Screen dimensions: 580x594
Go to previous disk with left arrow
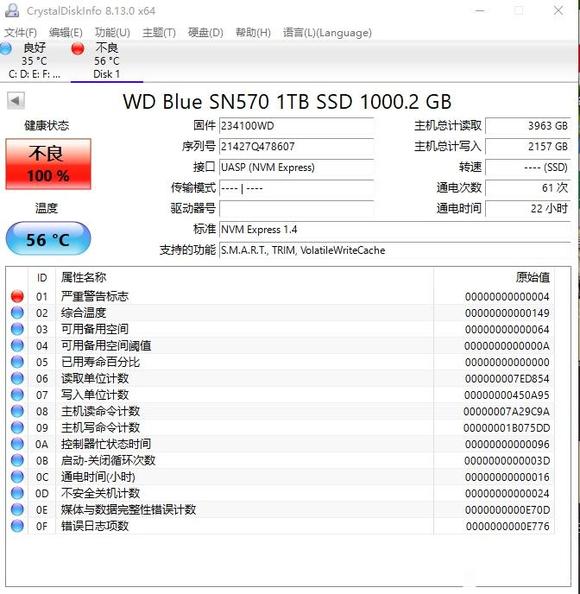[x=16, y=101]
